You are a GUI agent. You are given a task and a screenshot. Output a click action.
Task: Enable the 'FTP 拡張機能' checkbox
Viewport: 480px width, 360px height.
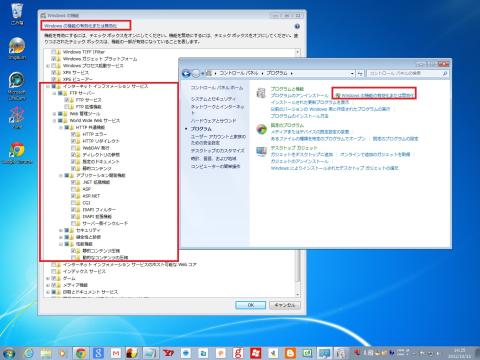coord(66,107)
